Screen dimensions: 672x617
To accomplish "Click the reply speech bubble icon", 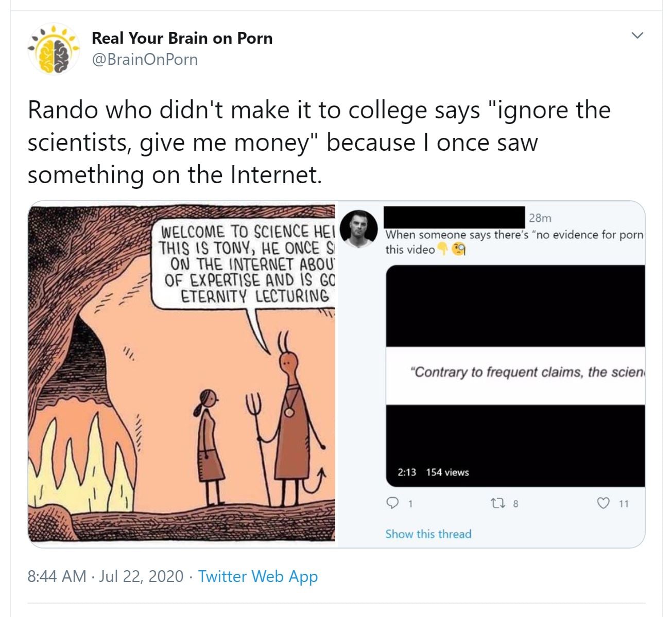I will click(x=393, y=503).
